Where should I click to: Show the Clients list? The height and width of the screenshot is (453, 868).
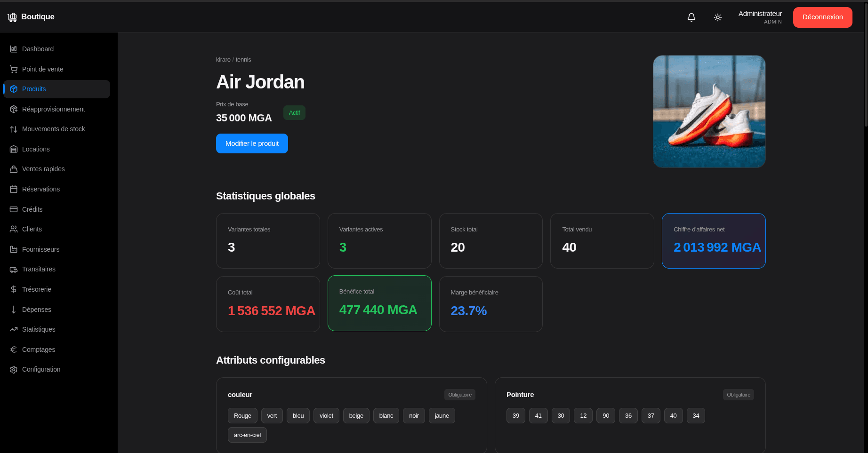[57, 229]
